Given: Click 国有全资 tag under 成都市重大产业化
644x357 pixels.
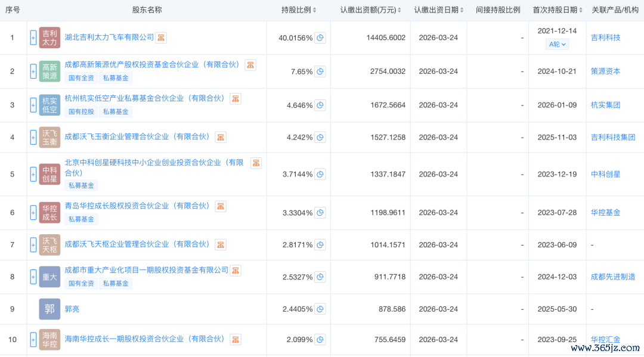Looking at the screenshot, I should (81, 284).
